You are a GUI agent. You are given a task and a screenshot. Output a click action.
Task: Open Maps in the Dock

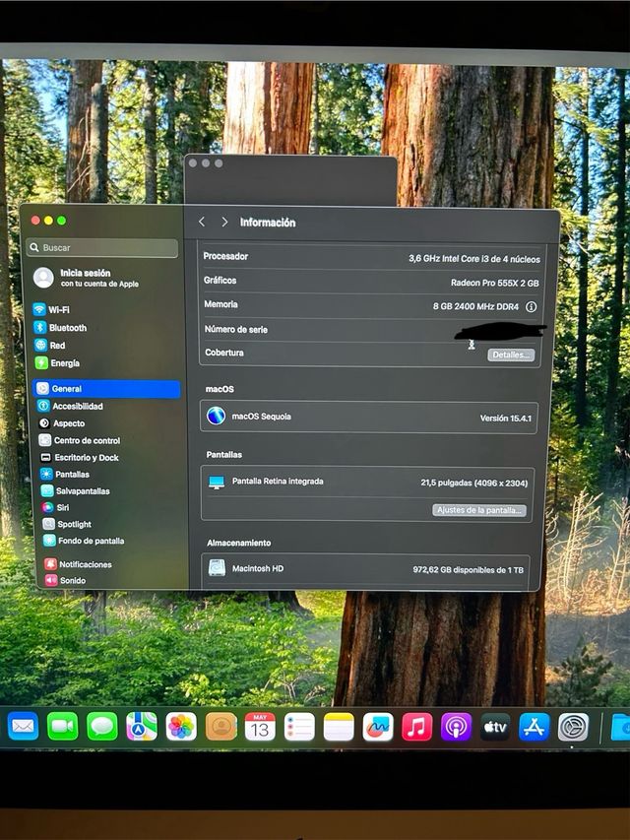pos(142,727)
